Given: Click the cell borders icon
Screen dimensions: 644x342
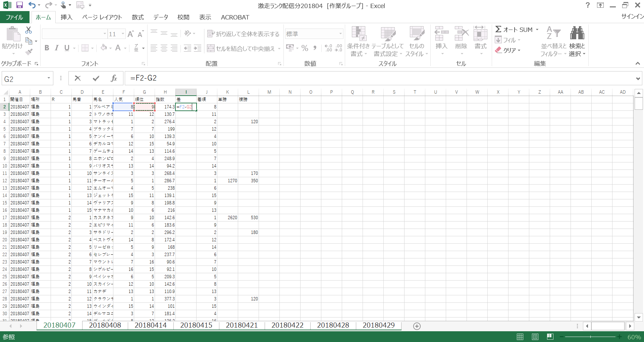Looking at the screenshot, I should click(x=85, y=48).
